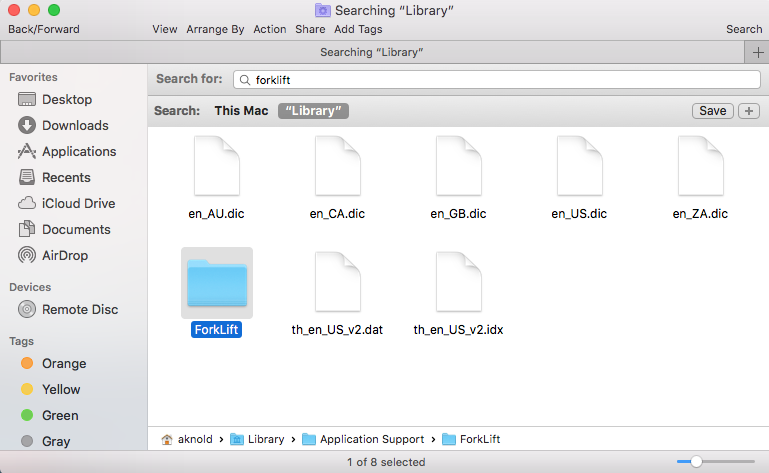Set search scope to "Library"
Image resolution: width=769 pixels, height=473 pixels.
click(x=313, y=111)
